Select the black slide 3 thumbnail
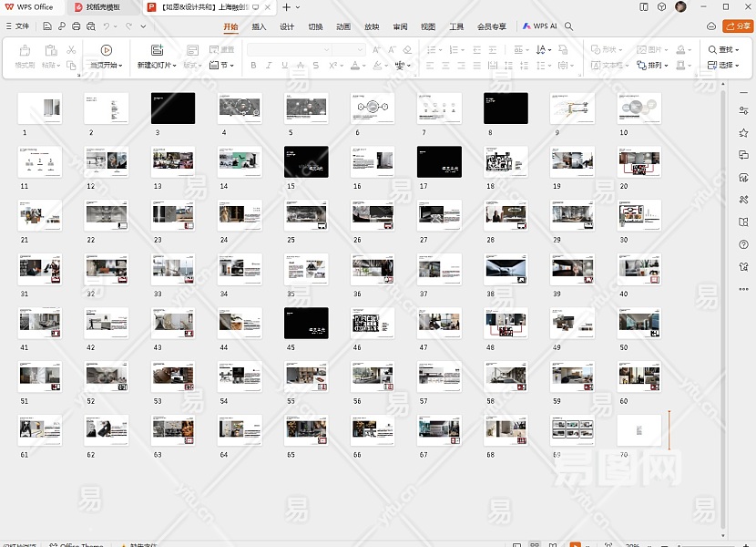Viewport: 756px width, 547px height. click(173, 108)
